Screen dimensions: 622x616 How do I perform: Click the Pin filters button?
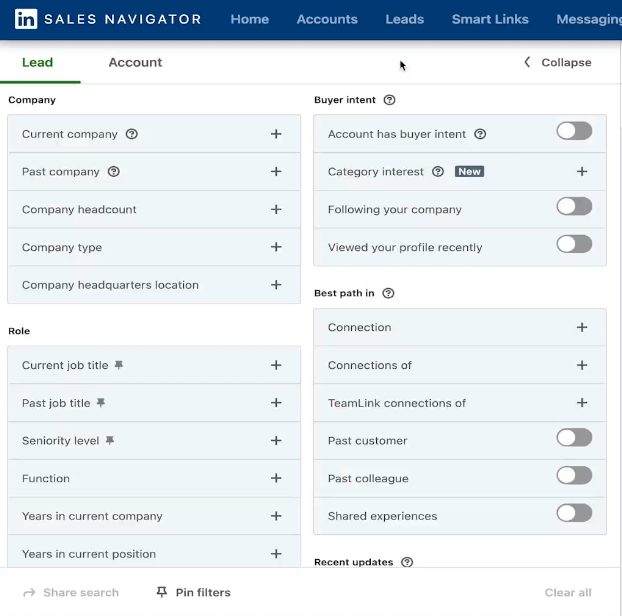point(193,593)
